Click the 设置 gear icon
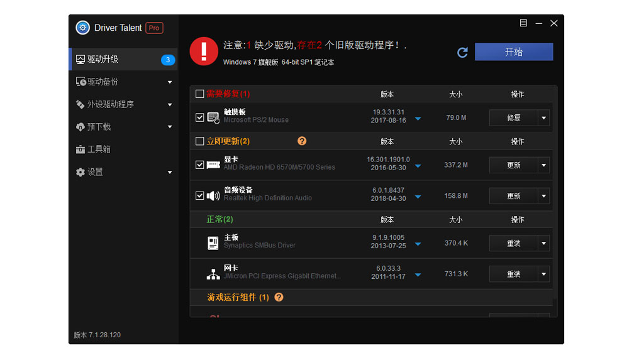644x358 pixels. click(80, 172)
